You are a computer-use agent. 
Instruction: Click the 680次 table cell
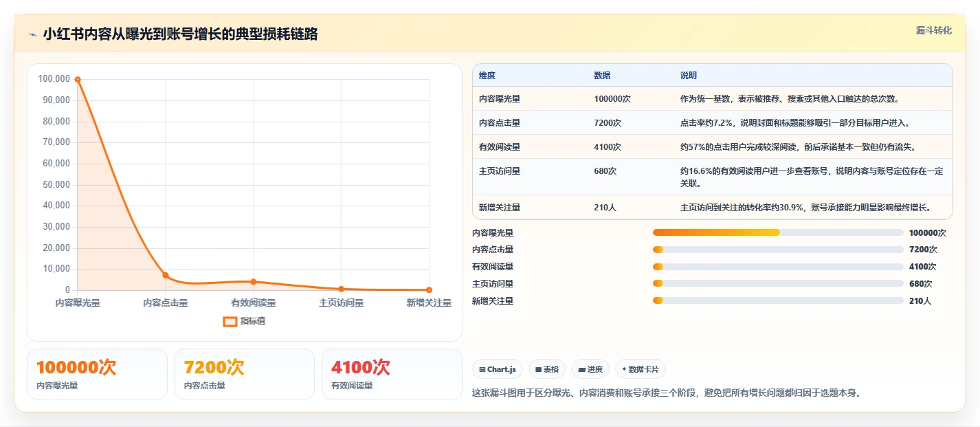pos(605,171)
